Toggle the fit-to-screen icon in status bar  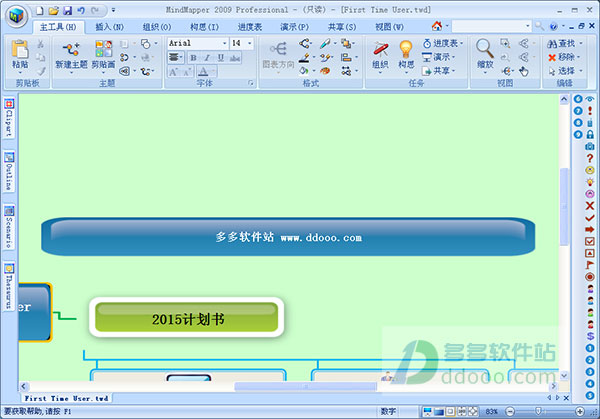coord(473,411)
